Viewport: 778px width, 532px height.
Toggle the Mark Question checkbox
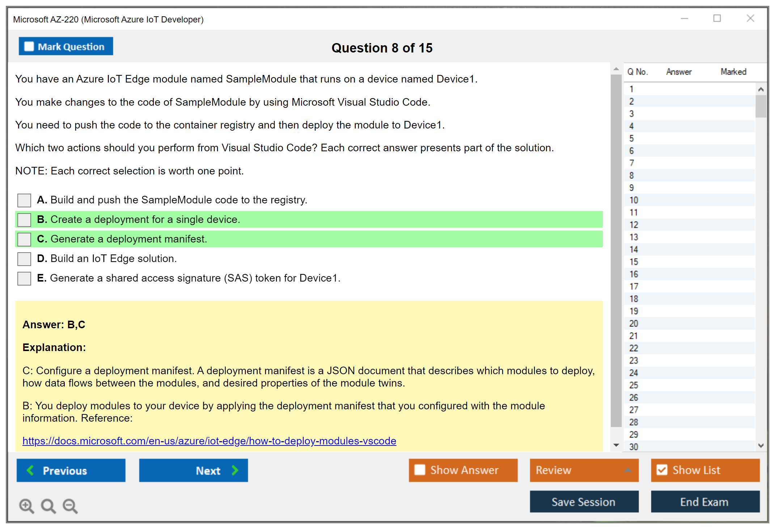coord(29,46)
